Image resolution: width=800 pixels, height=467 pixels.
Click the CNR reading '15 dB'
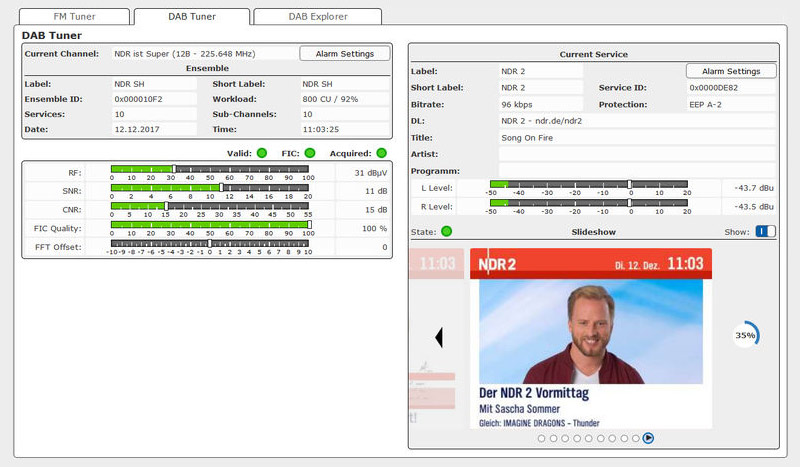tap(376, 210)
